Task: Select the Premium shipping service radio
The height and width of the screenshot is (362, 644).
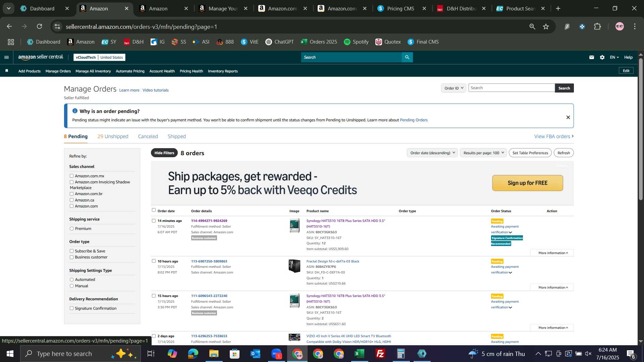Action: point(71,229)
